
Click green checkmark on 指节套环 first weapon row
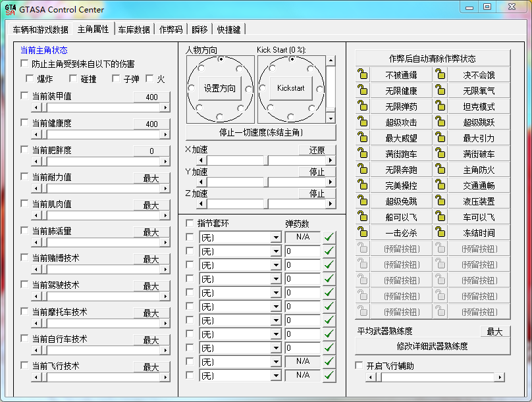coord(329,238)
